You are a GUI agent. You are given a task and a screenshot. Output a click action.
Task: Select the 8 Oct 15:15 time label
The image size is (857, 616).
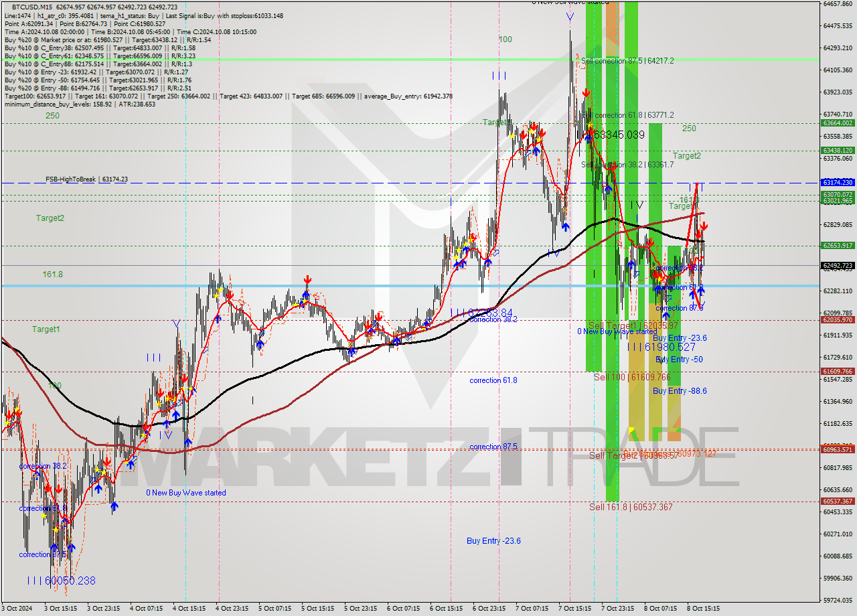coord(703,609)
